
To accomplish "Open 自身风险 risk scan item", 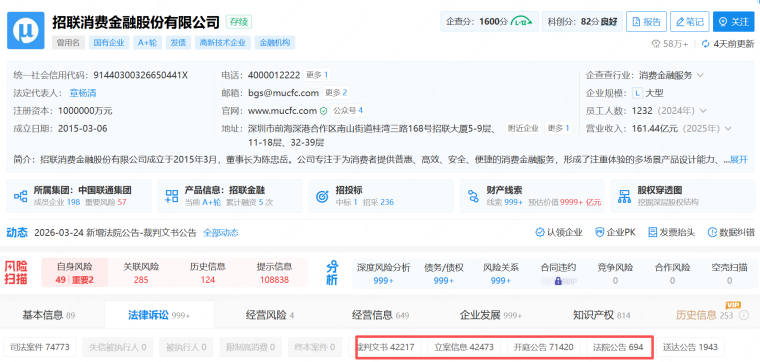I will click(x=75, y=272).
